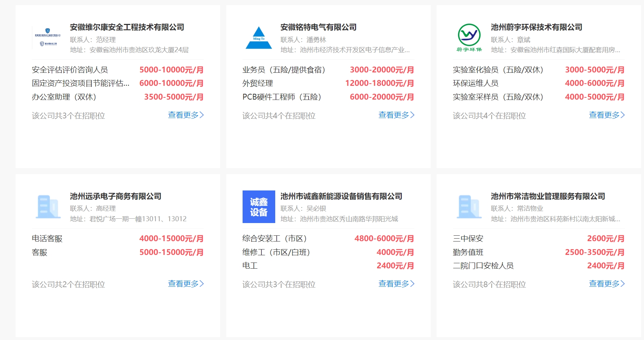Open job 业务员（五险/提供食宿）

pos(284,70)
